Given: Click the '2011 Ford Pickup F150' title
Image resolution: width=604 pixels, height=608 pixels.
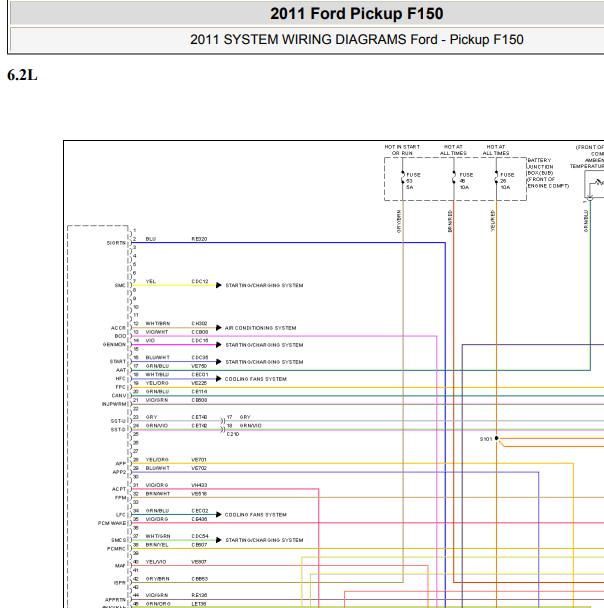Looking at the screenshot, I should pyautogui.click(x=356, y=14).
